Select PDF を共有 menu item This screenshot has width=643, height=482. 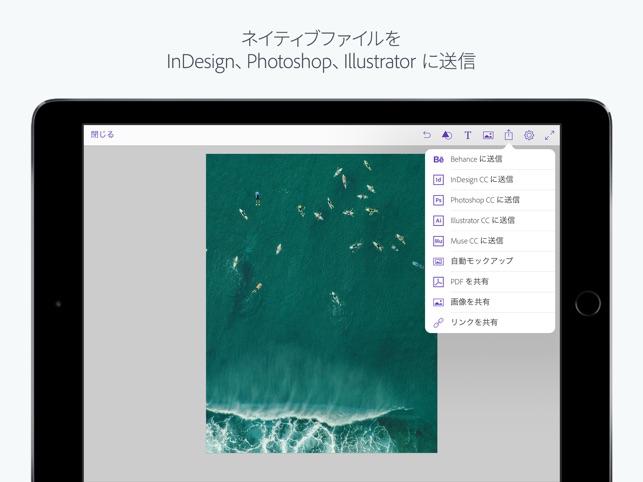point(490,282)
